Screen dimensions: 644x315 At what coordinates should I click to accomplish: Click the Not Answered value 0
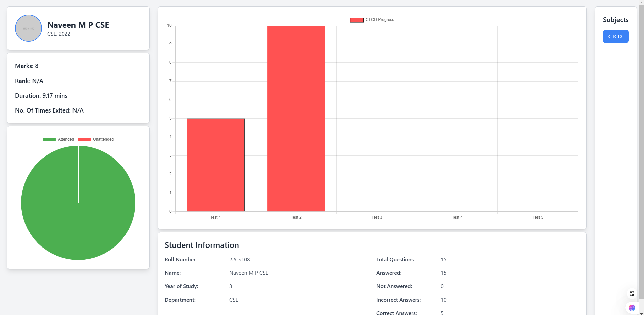pos(442,286)
